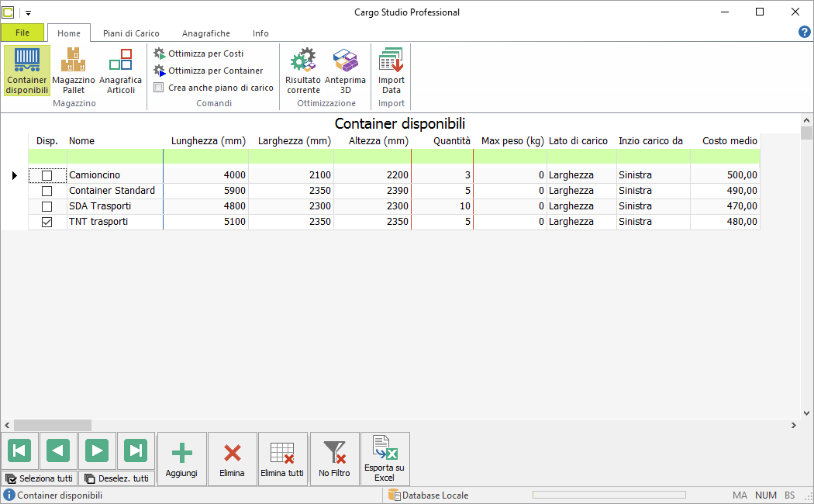Uncheck the TNT trasporti availability box

pos(47,223)
